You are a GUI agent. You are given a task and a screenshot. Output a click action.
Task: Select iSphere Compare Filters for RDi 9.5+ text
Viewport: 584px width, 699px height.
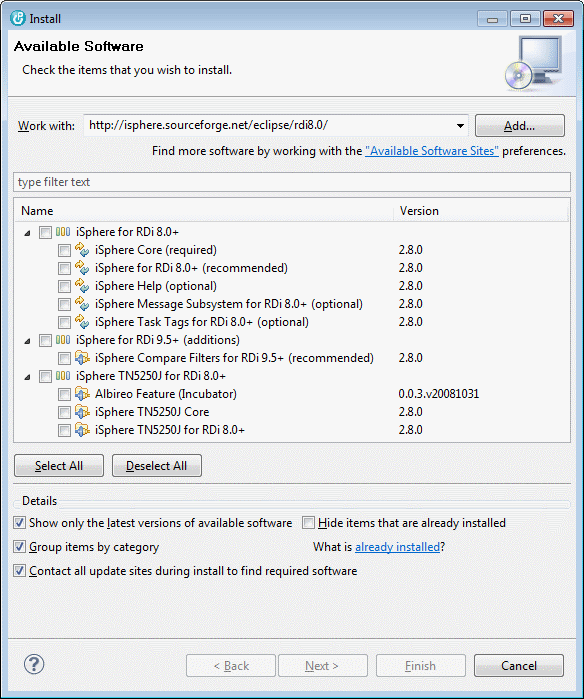234,358
